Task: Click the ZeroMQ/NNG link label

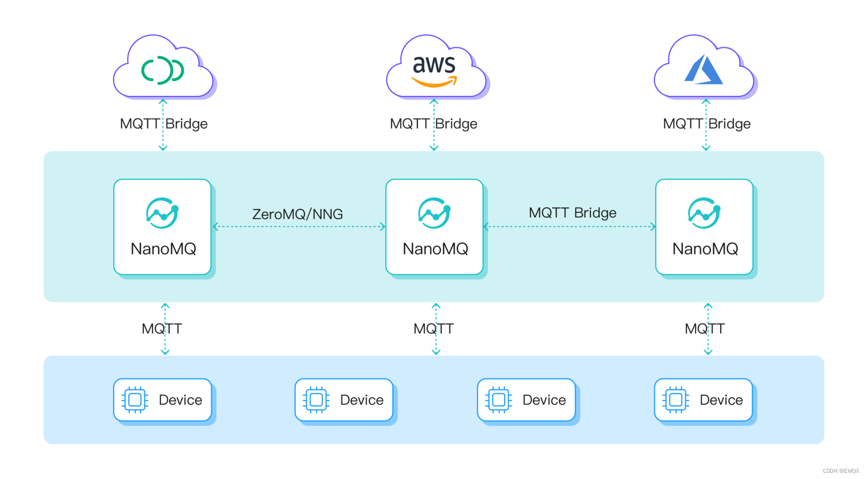Action: pyautogui.click(x=298, y=214)
